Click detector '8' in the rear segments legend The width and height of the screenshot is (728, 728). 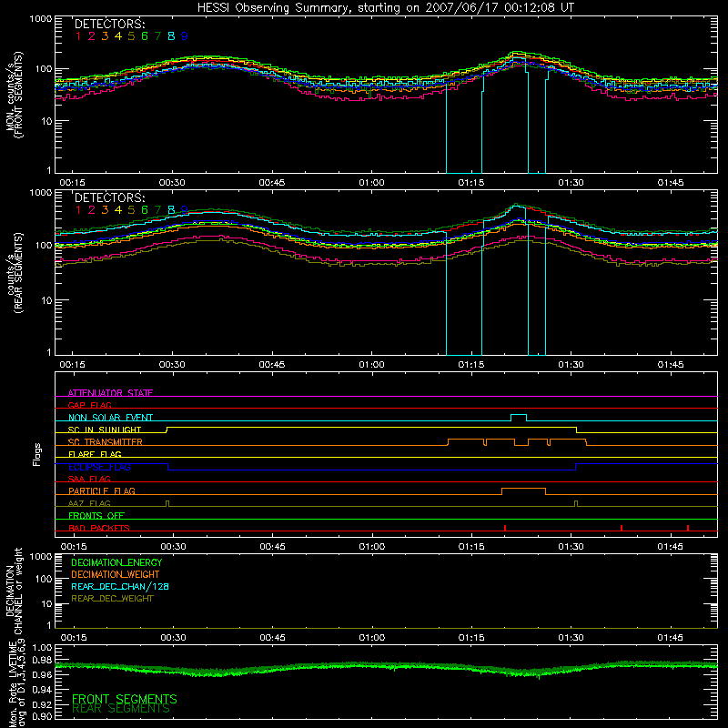click(171, 210)
